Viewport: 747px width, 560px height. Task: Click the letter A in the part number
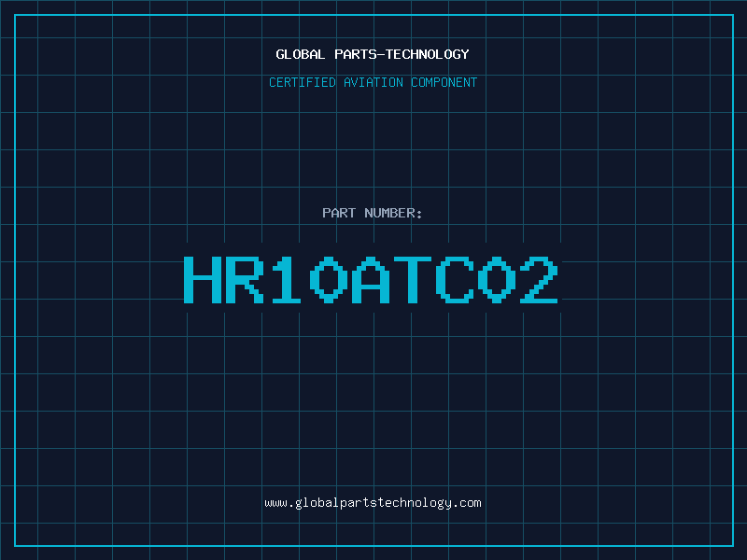pyautogui.click(x=373, y=280)
